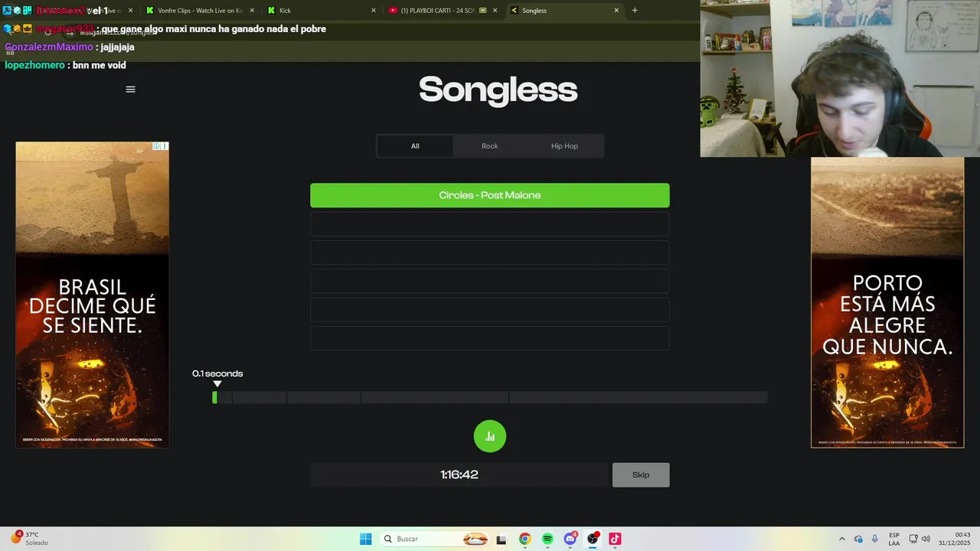This screenshot has height=551, width=980.
Task: Open the Vonfre Clips browser tab
Action: coord(199,11)
